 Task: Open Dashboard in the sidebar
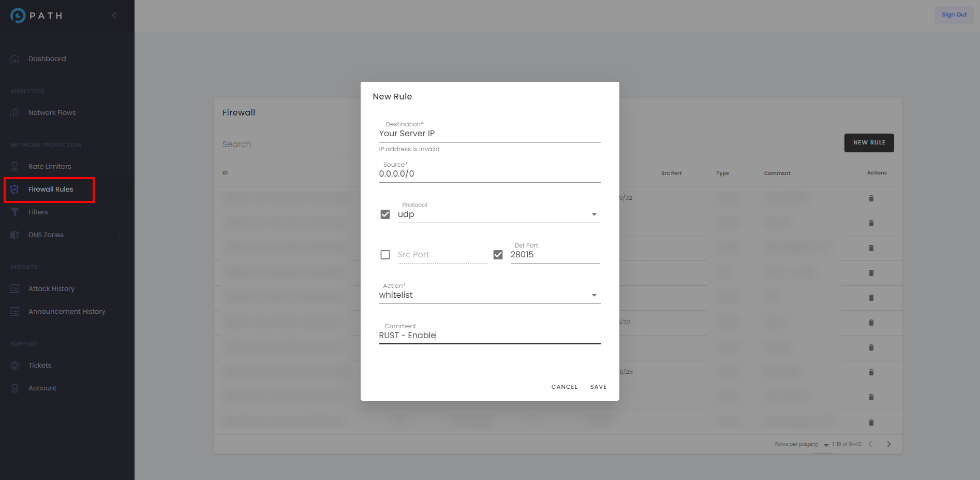coord(47,59)
